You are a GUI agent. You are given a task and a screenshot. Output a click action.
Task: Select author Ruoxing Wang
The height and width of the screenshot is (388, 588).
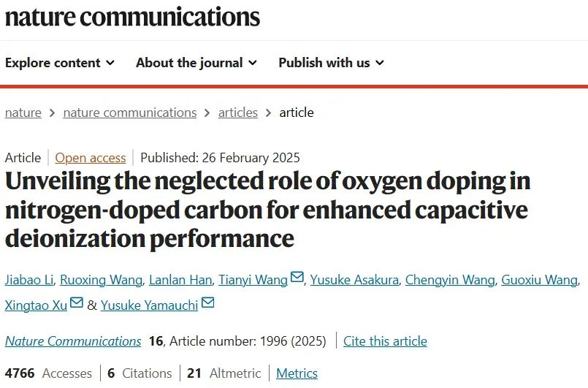pos(102,280)
